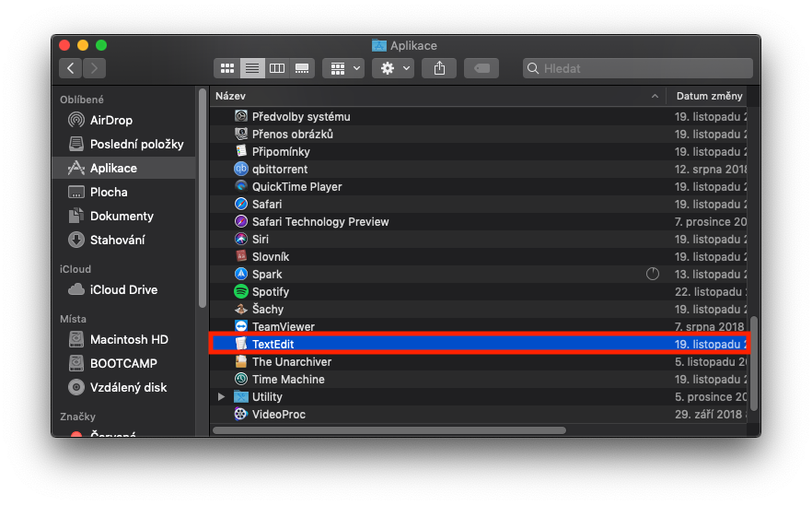812x505 pixels.
Task: Switch to icon view
Action: click(x=227, y=68)
